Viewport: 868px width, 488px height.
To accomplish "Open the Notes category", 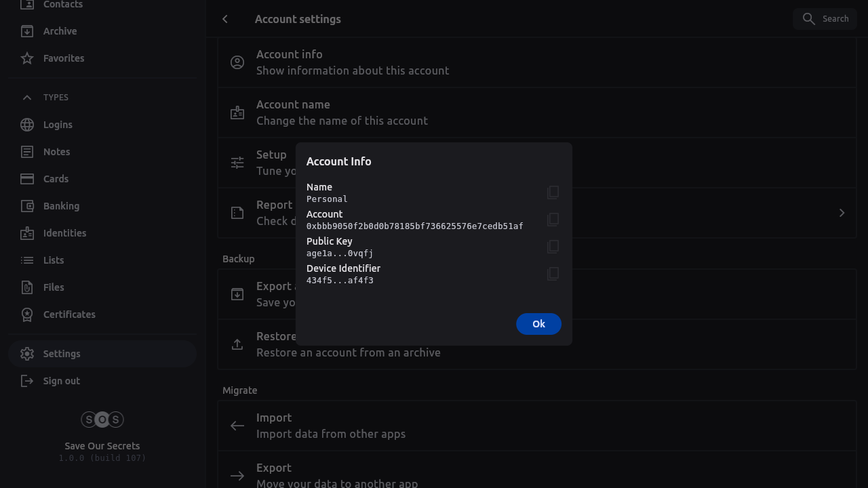I will [x=56, y=152].
